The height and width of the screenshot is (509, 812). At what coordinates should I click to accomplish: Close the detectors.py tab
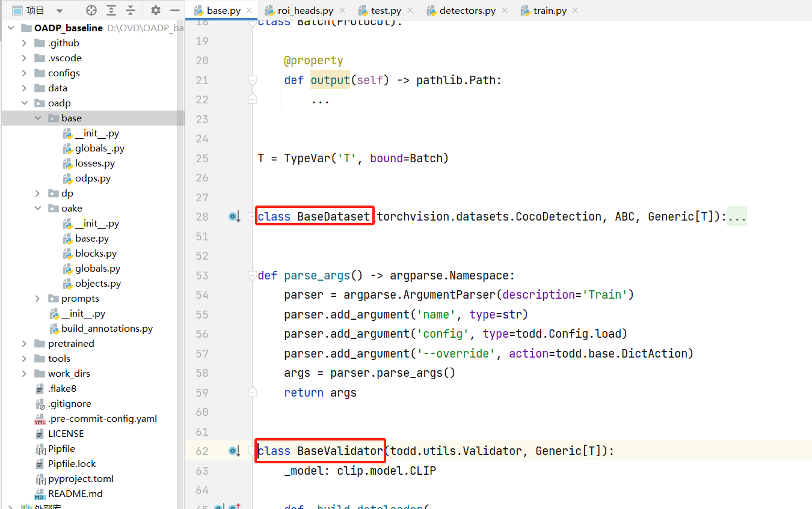(503, 11)
